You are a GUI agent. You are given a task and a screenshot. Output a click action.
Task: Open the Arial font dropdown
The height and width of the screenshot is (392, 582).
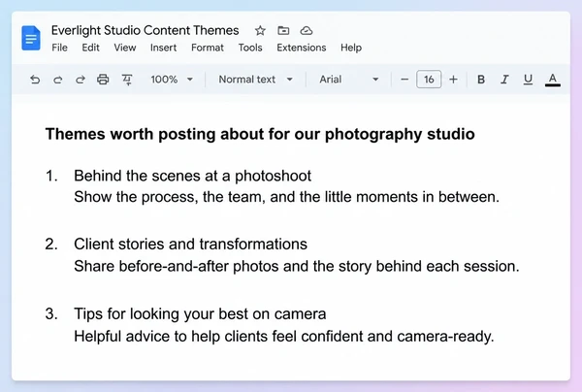(349, 80)
